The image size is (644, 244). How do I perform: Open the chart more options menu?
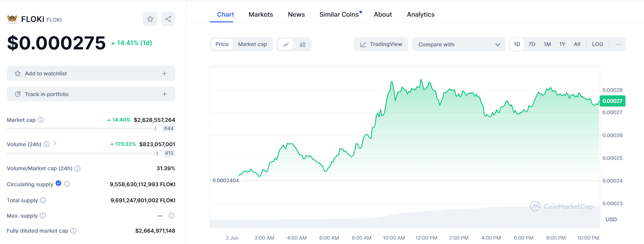pos(618,44)
